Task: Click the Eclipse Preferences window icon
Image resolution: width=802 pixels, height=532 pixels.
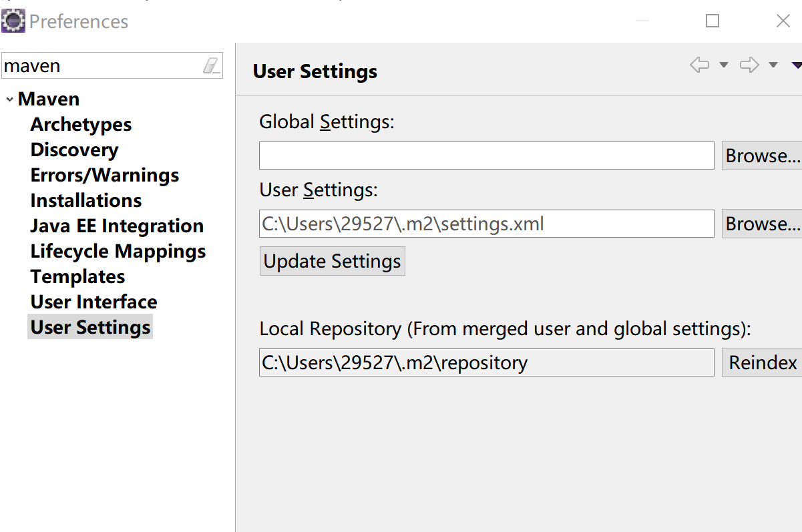Action: (x=14, y=21)
